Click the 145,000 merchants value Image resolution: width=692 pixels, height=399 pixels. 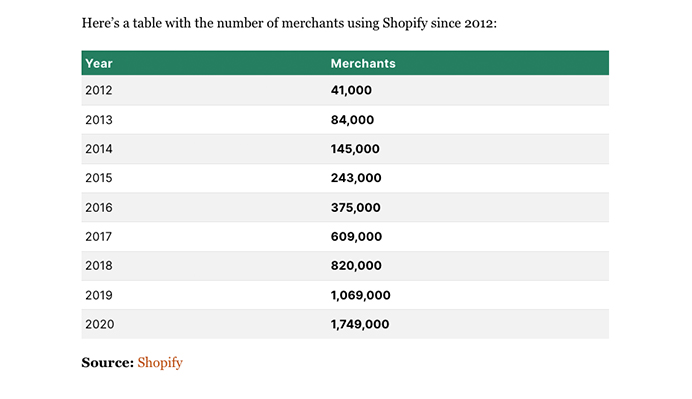pos(355,149)
